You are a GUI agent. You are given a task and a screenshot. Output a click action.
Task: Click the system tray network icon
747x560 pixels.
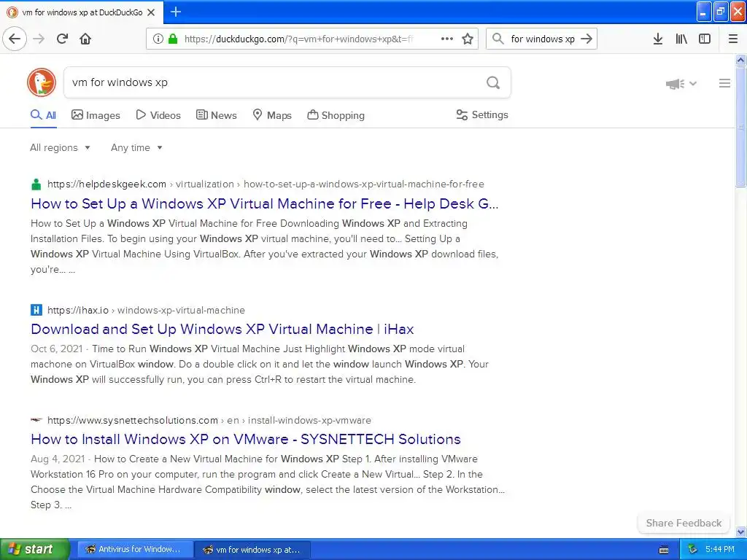coord(692,550)
